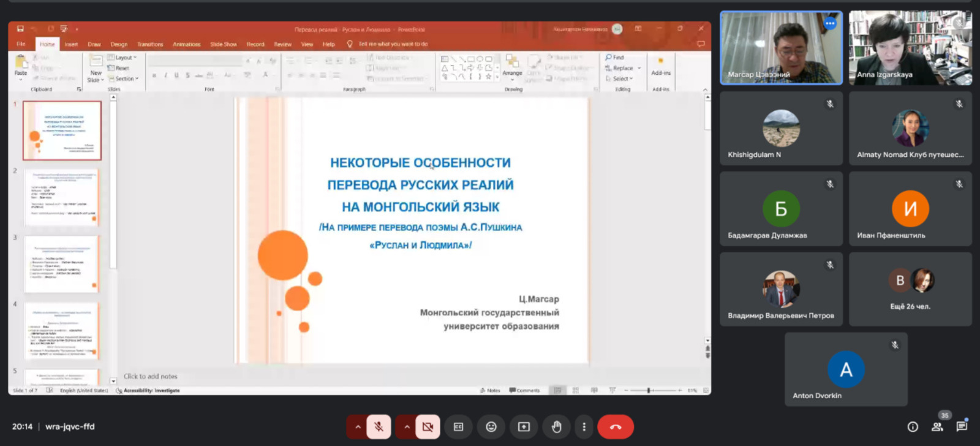Click the present screen icon
Image resolution: width=980 pixels, height=446 pixels.
point(524,427)
